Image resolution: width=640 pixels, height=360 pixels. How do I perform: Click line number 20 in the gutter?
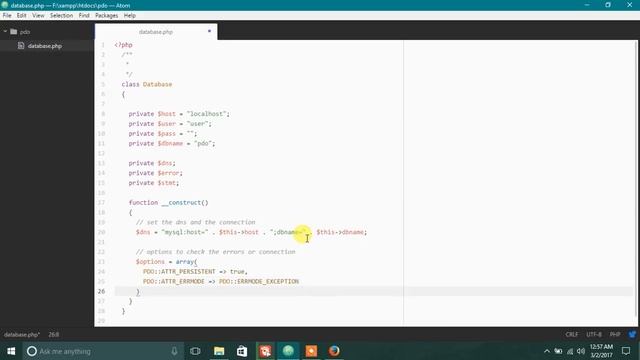101,232
